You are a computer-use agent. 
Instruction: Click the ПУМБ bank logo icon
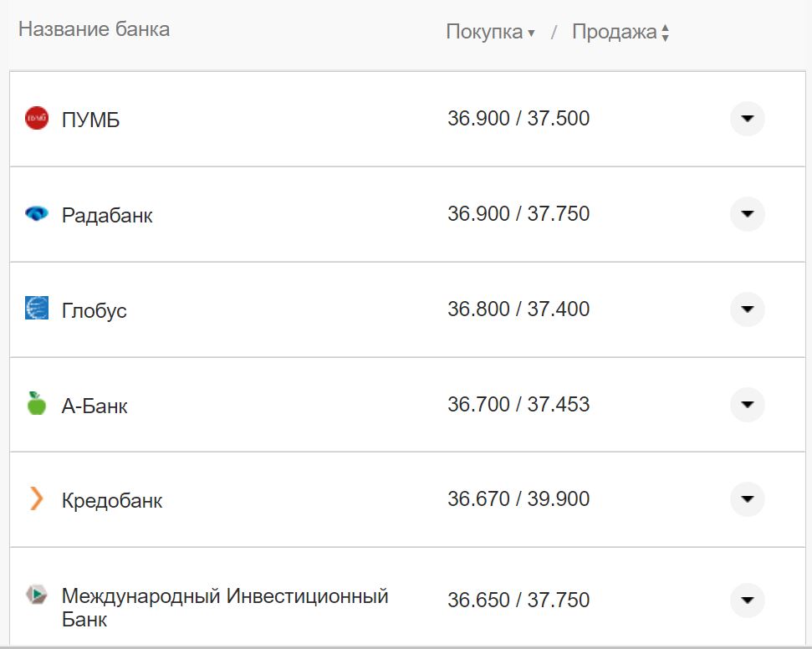37,119
